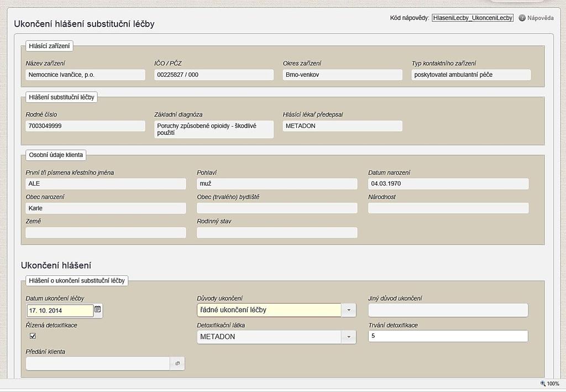566x392 pixels.
Task: Click the Trvání detoxifikace input field
Action: (448, 336)
